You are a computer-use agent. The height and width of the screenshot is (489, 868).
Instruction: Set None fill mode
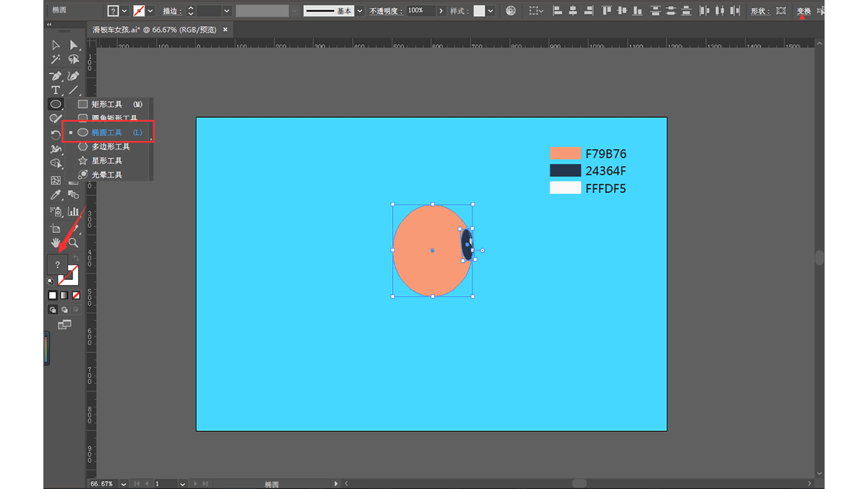point(76,295)
